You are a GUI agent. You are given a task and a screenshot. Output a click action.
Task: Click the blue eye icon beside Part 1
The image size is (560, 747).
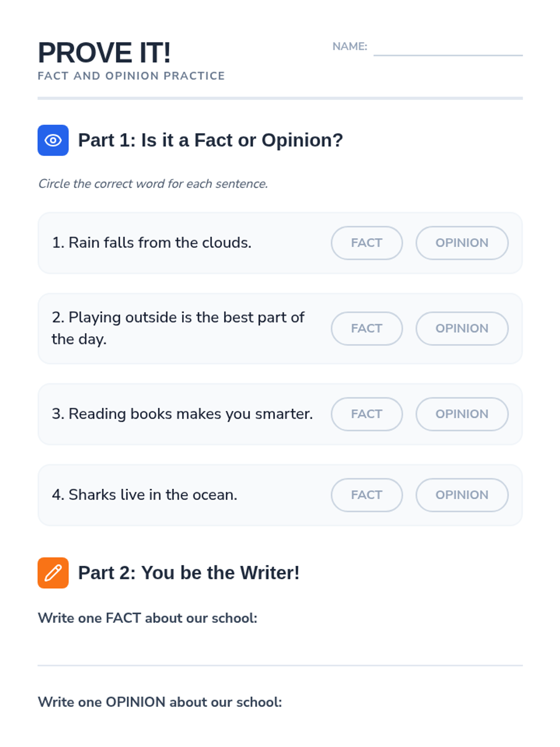pos(53,140)
